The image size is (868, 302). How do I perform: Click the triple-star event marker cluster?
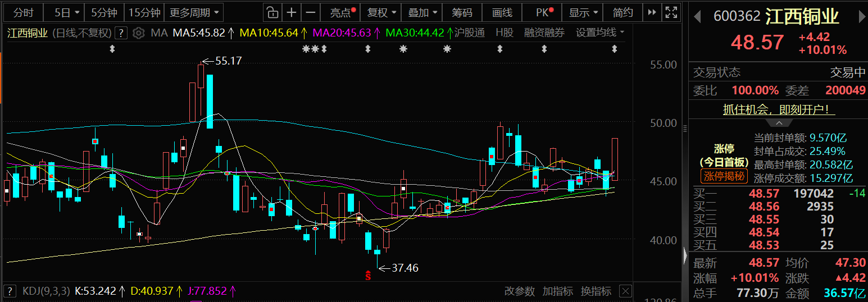pyautogui.click(x=315, y=49)
